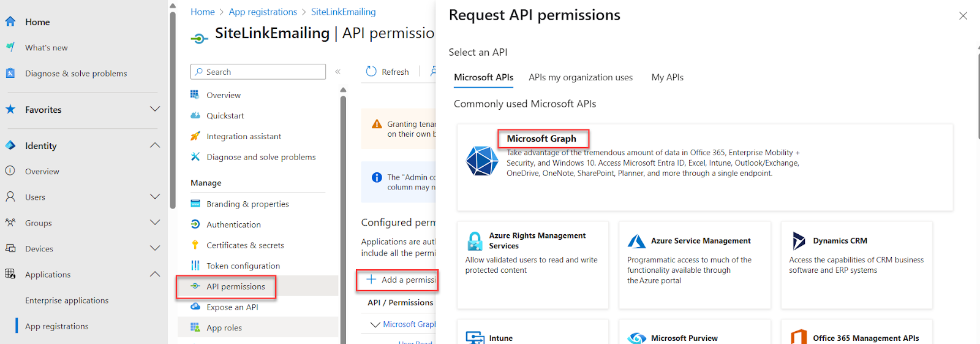
Task: Expand the Groups section chevron
Action: pos(155,223)
